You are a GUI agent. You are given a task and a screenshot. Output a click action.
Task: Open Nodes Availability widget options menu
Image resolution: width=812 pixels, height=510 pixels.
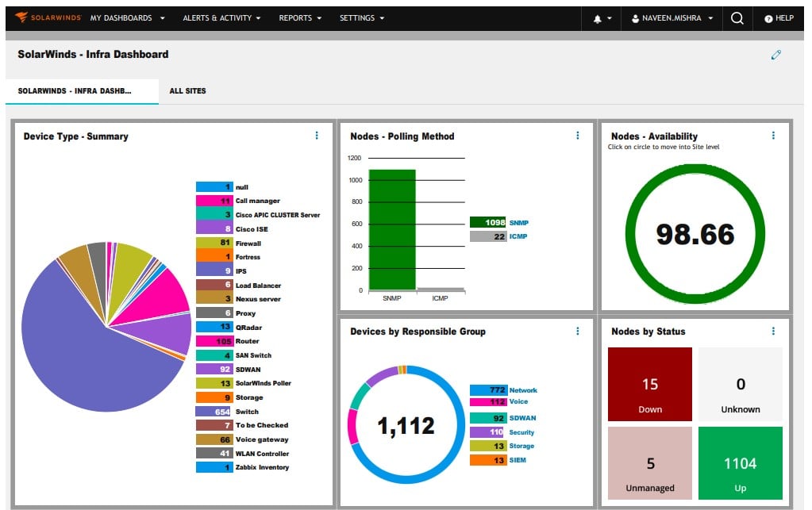tap(773, 136)
